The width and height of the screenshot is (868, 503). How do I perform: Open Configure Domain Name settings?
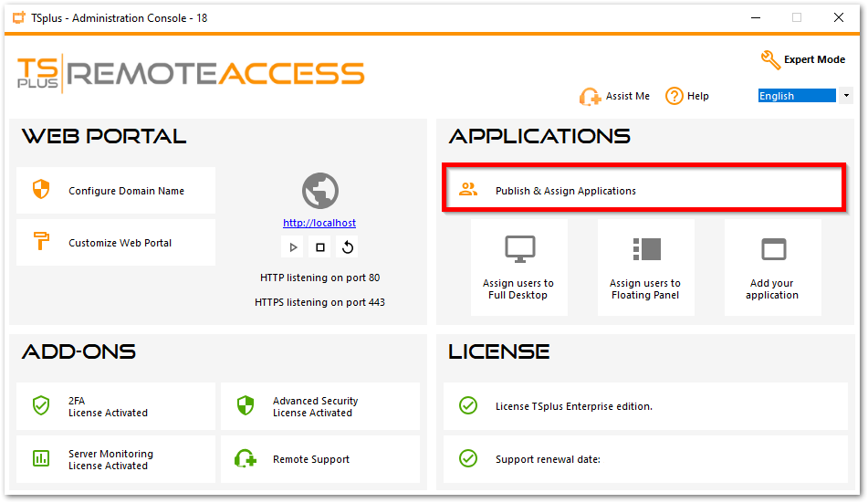point(116,191)
